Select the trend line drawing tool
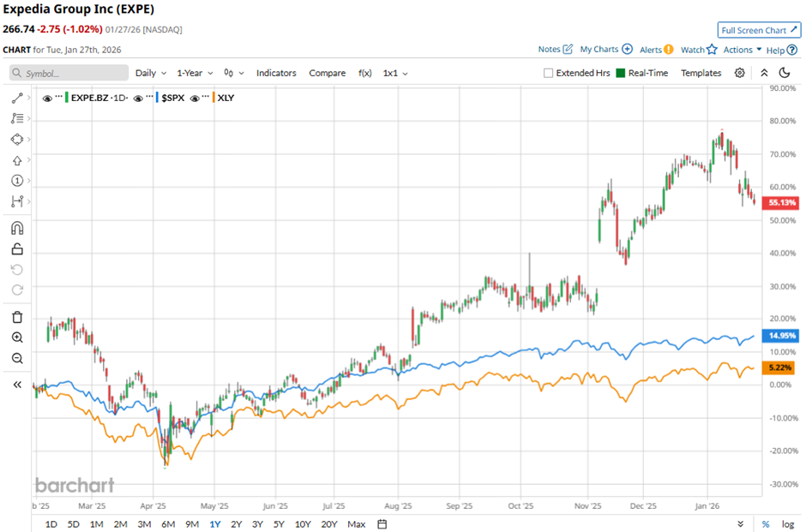 (16, 99)
